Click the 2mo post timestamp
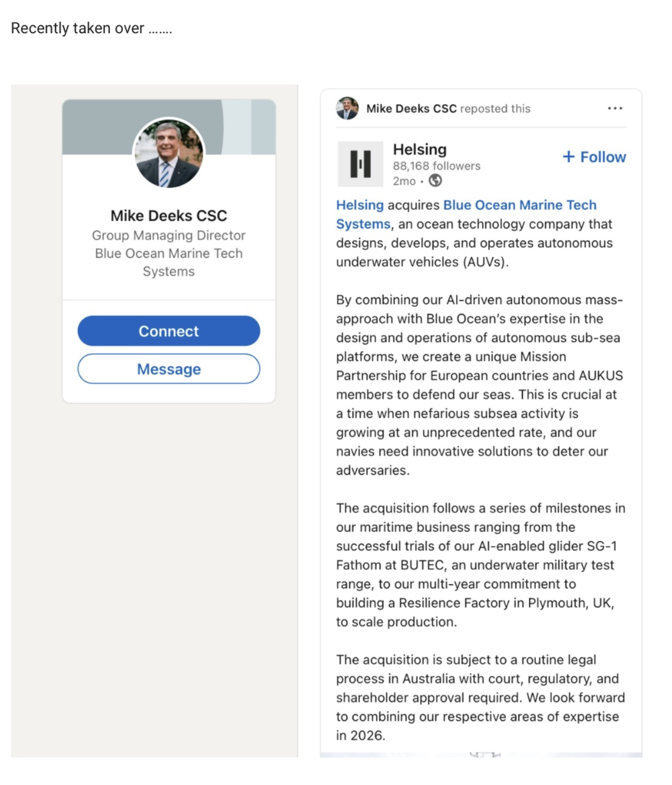The width and height of the screenshot is (672, 785). pyautogui.click(x=404, y=181)
